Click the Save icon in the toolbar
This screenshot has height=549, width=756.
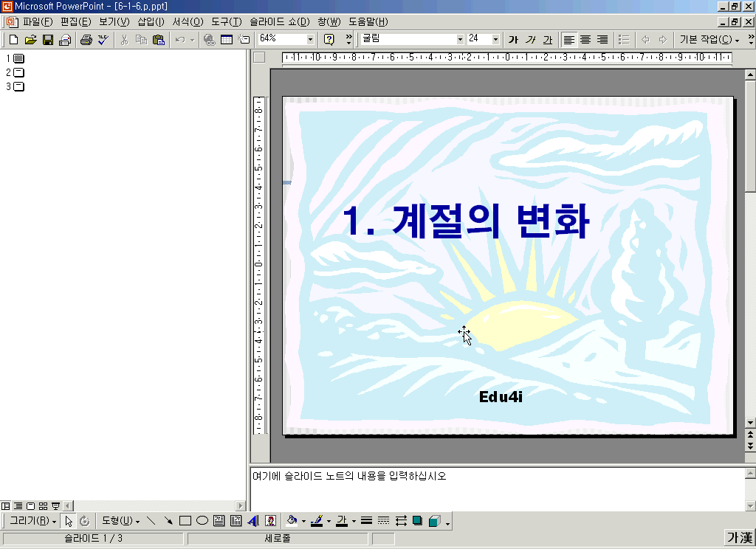click(x=48, y=40)
